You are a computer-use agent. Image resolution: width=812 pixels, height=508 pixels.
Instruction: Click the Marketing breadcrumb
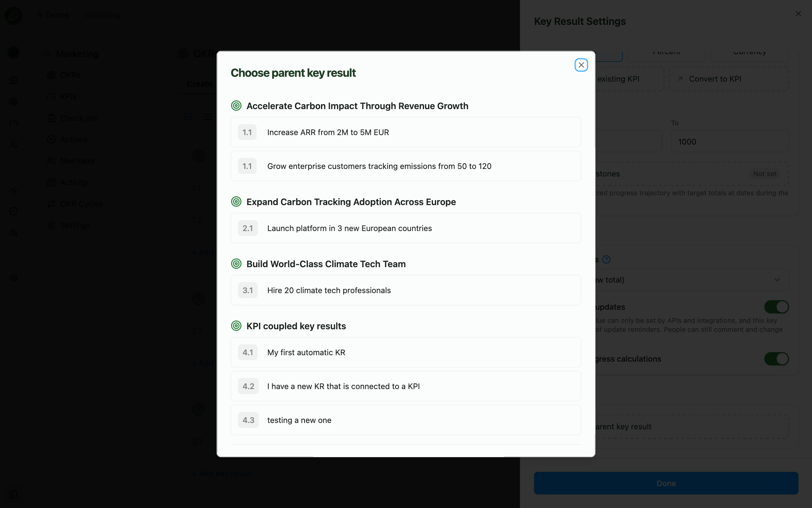103,15
